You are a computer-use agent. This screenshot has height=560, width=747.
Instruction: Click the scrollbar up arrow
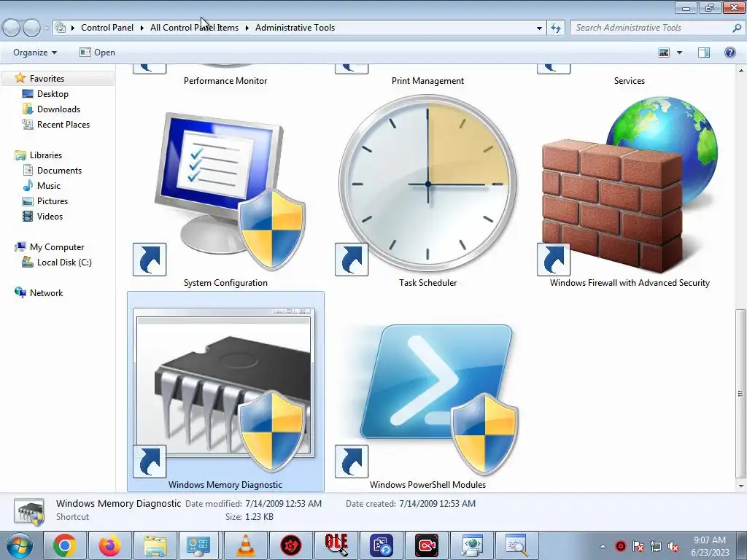[740, 71]
